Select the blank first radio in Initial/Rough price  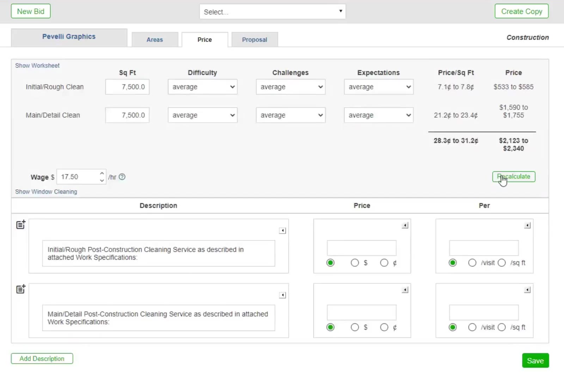[330, 263]
